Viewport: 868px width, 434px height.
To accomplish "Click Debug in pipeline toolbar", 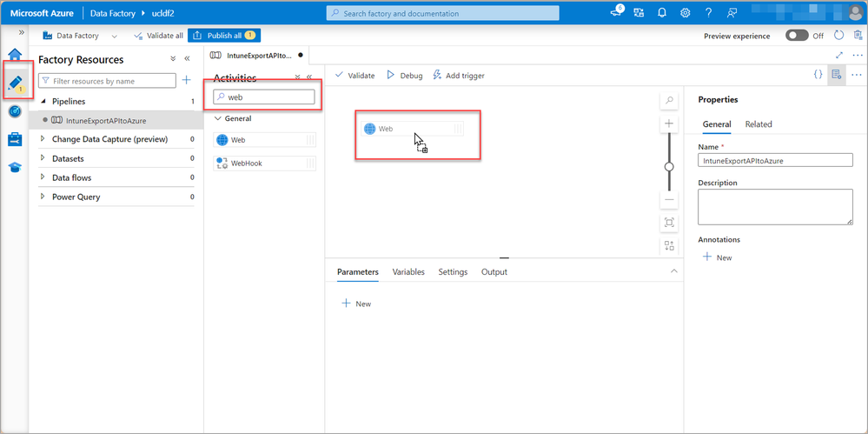I will 404,76.
